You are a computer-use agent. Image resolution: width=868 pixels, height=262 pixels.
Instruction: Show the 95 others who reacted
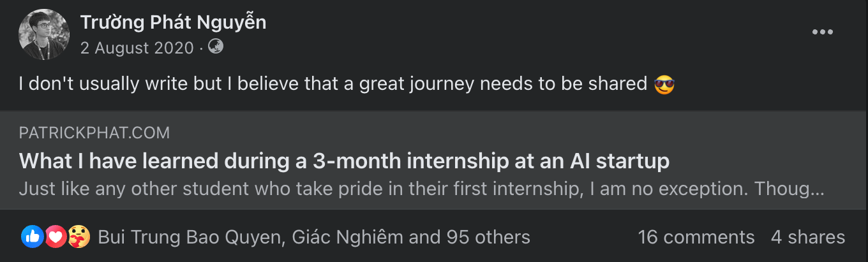[485, 238]
